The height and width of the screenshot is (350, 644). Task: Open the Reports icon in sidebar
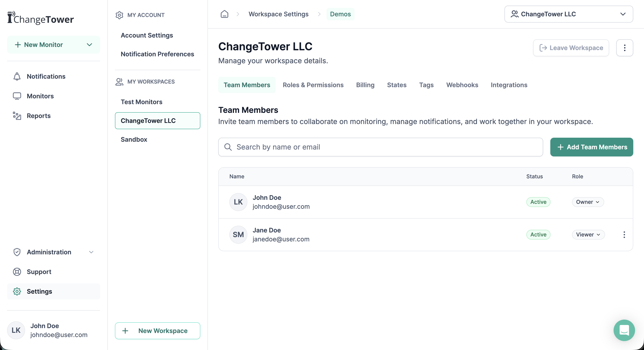click(17, 116)
